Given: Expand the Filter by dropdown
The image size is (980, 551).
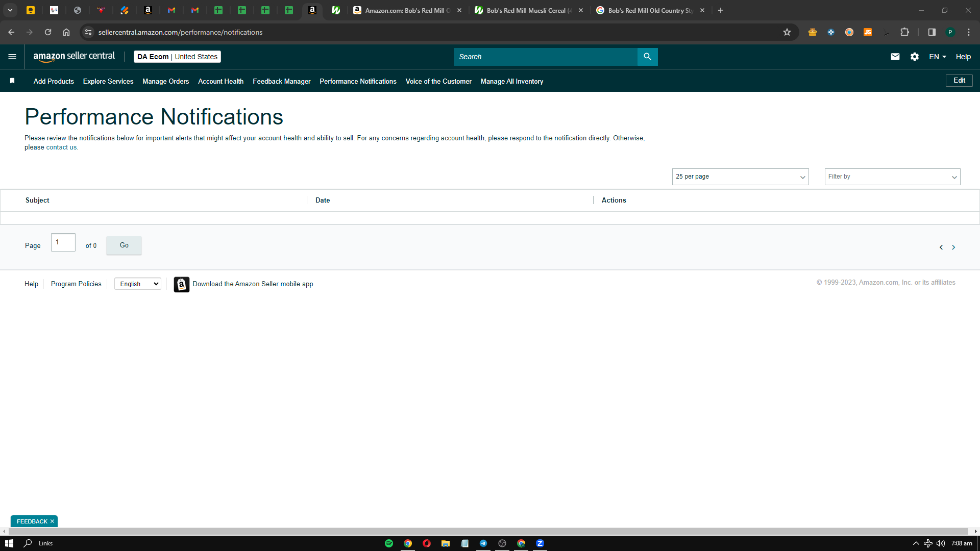Looking at the screenshot, I should click(893, 177).
